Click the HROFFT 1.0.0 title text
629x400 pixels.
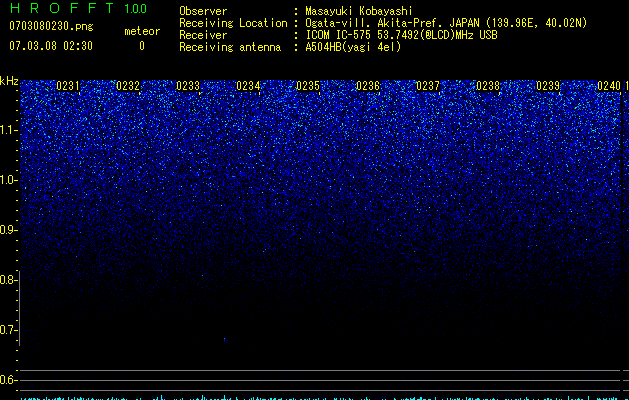tap(79, 8)
